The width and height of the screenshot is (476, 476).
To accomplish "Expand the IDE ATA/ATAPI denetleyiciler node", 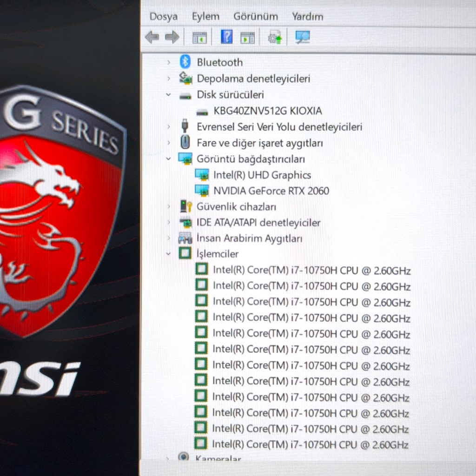I will 168,223.
